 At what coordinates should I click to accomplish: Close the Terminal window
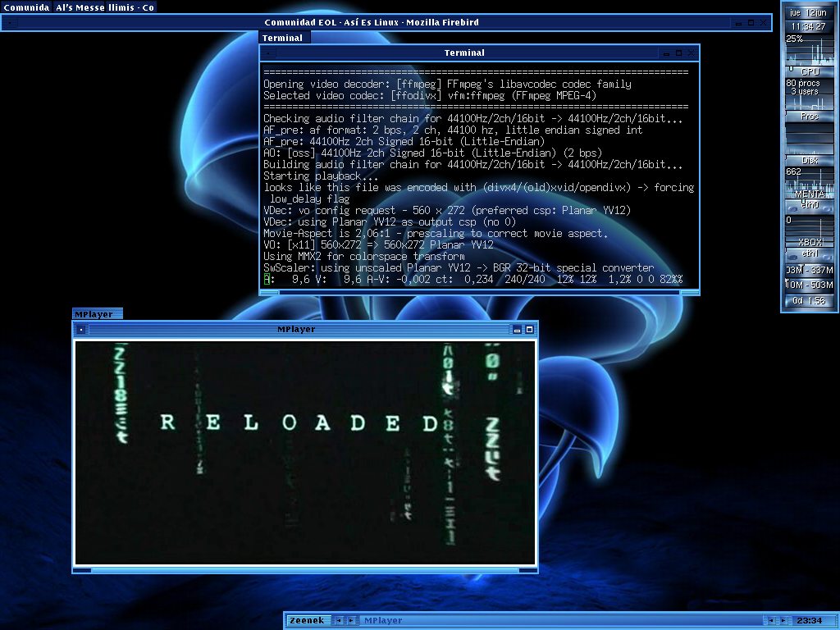click(x=691, y=53)
